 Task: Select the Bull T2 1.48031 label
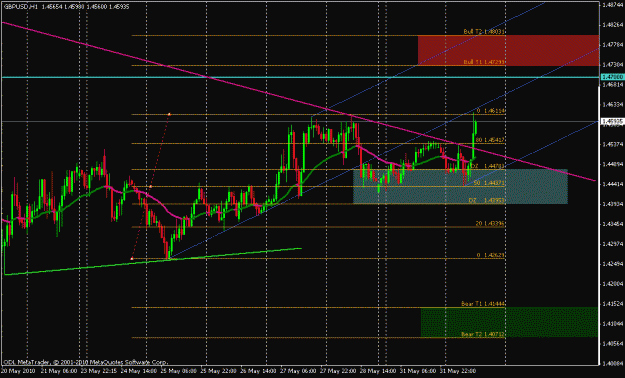[484, 32]
